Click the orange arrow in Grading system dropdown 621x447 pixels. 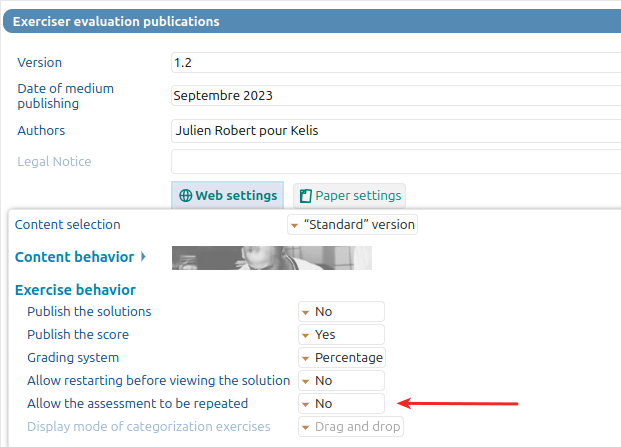(x=305, y=359)
